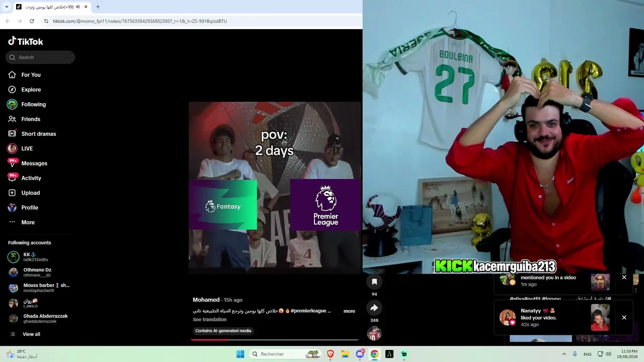Click the taskbar Rechercher search box
This screenshot has width=644, height=362.
(x=286, y=354)
